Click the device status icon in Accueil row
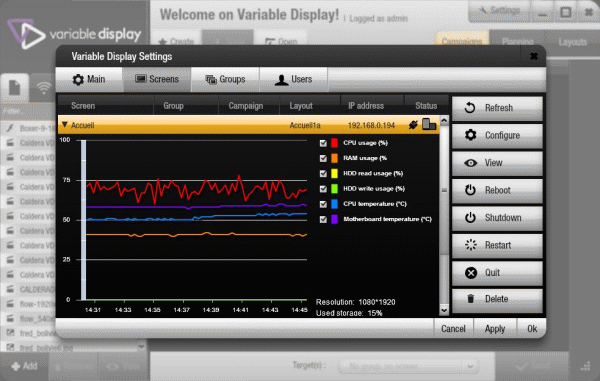 point(429,124)
